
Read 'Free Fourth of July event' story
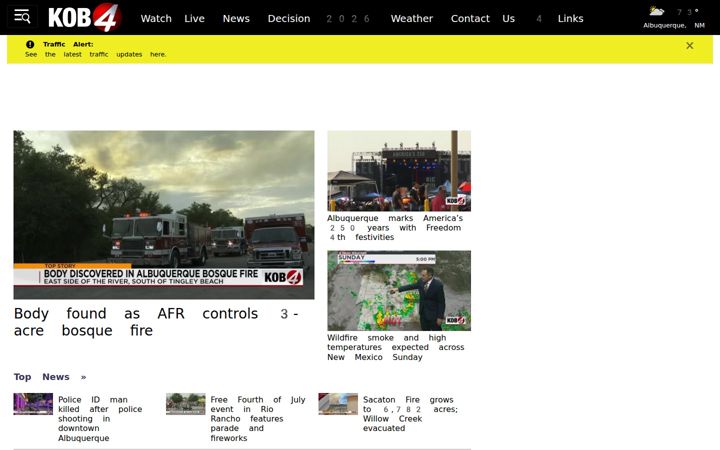click(258, 419)
